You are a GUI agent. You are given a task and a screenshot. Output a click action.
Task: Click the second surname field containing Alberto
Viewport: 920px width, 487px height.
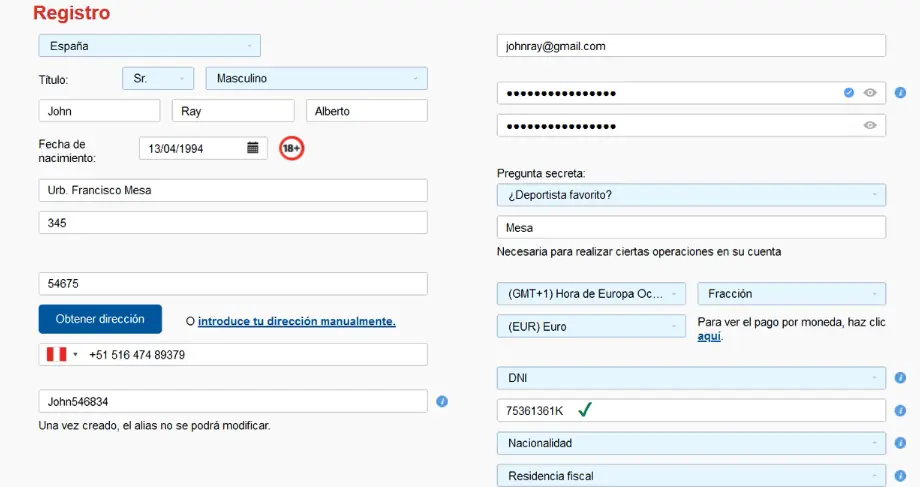[367, 111]
